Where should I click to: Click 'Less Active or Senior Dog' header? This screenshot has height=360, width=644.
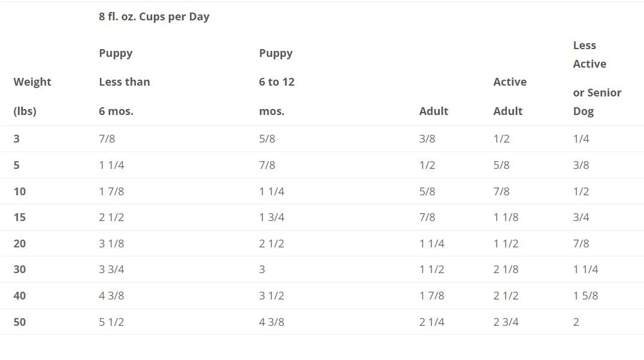click(x=597, y=78)
